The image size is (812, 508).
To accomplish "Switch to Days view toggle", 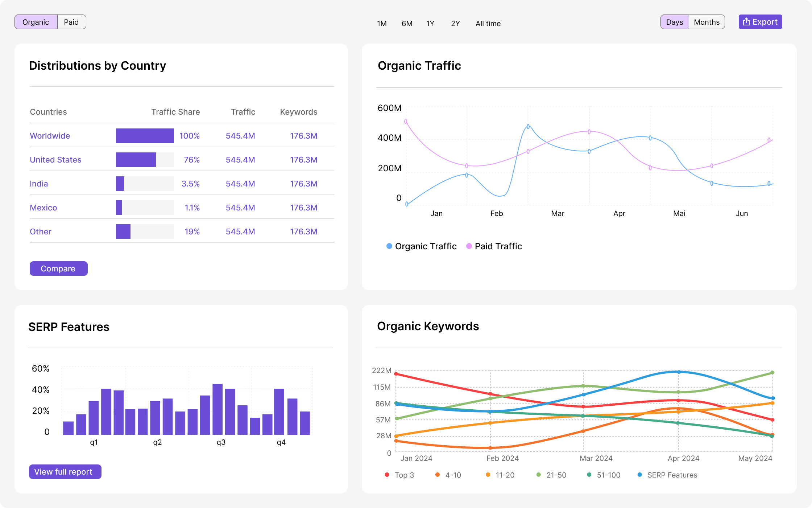I will 674,22.
